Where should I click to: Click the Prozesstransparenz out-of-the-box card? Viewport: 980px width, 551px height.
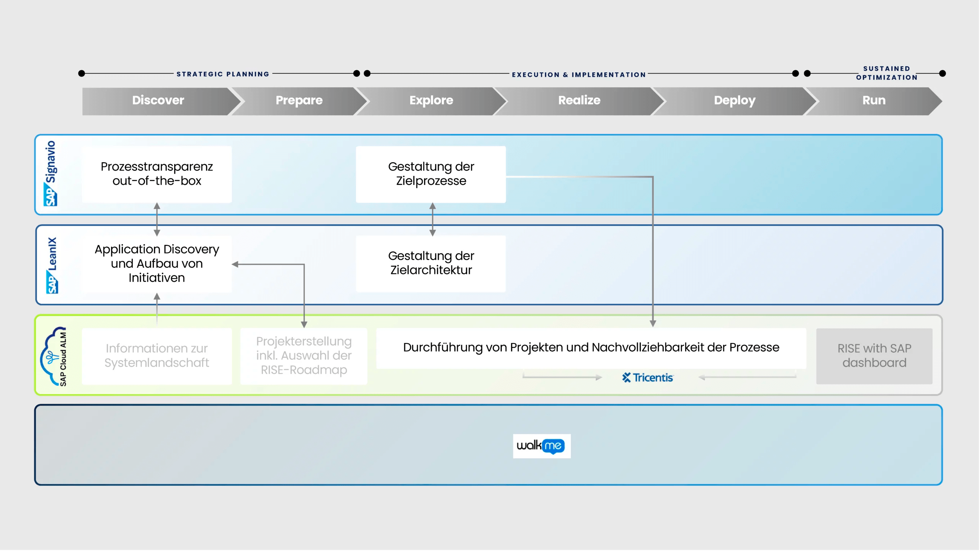point(157,174)
